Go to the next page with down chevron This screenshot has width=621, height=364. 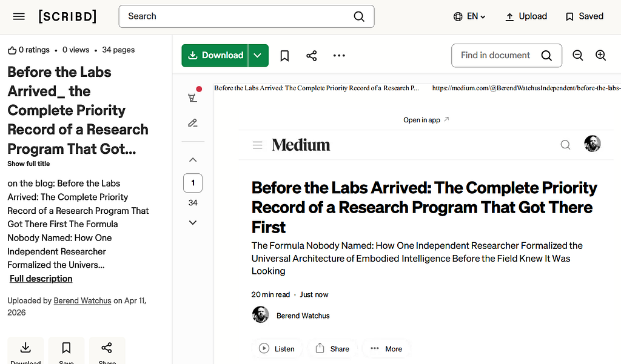(x=193, y=222)
